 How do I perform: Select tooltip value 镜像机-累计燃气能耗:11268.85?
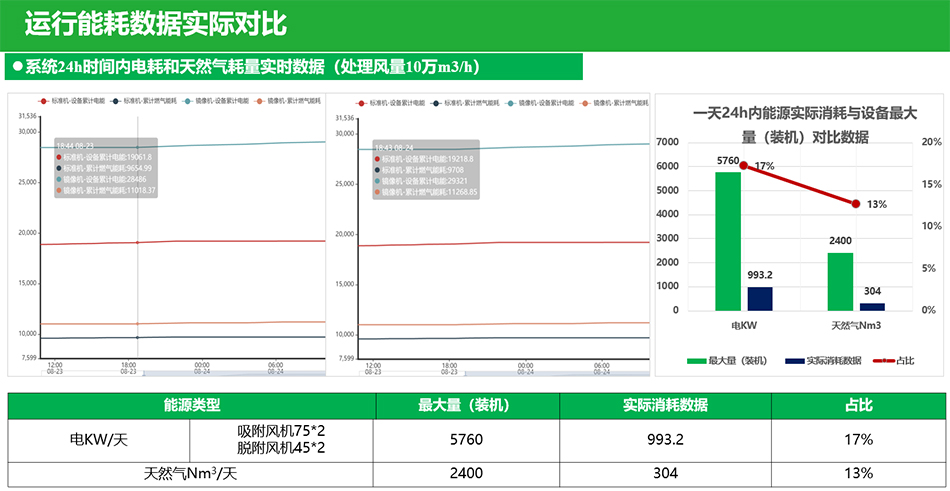click(425, 192)
